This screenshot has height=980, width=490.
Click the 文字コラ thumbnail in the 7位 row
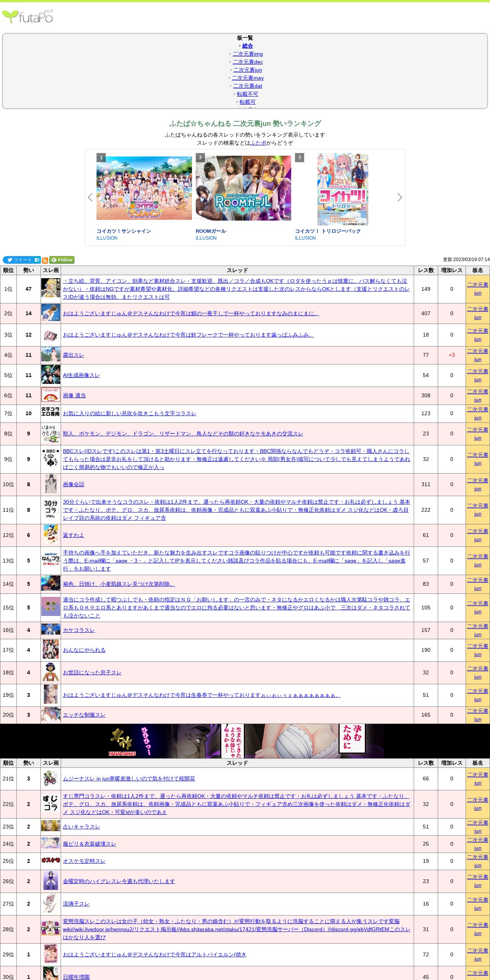(x=51, y=411)
